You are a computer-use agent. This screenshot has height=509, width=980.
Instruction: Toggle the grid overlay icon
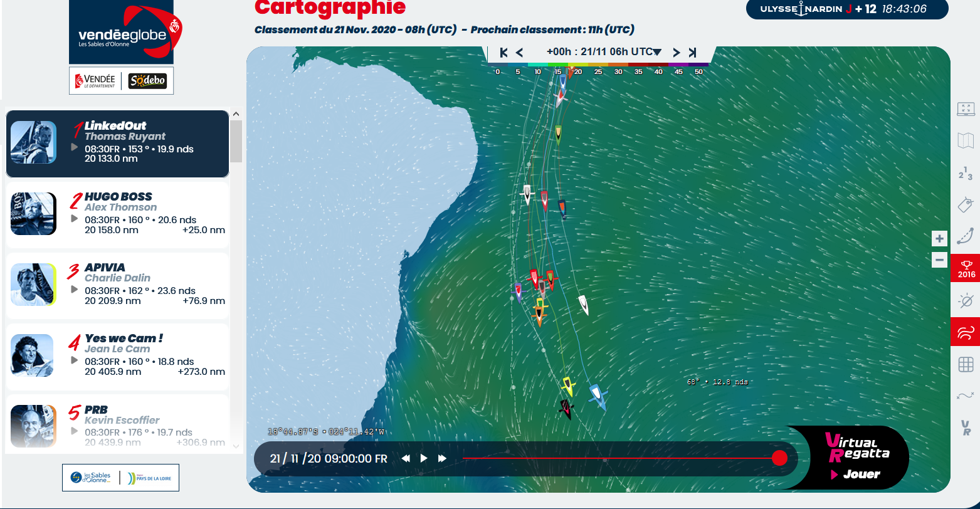tap(966, 364)
